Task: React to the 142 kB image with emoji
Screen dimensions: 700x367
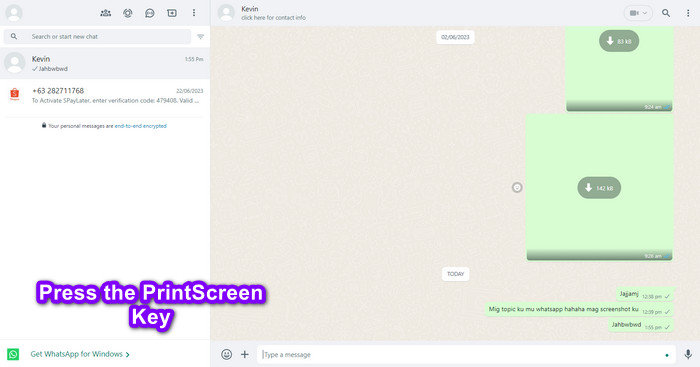Action: click(x=517, y=188)
